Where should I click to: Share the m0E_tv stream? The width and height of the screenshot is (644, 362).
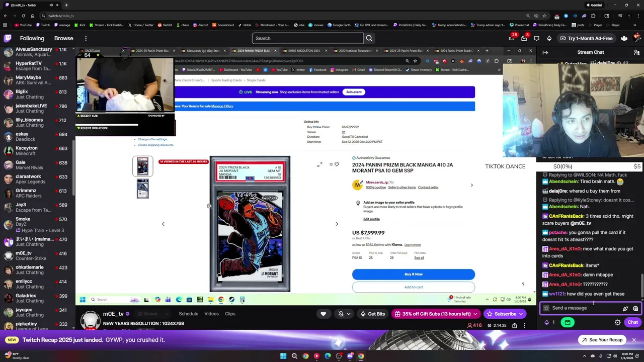[x=515, y=325]
